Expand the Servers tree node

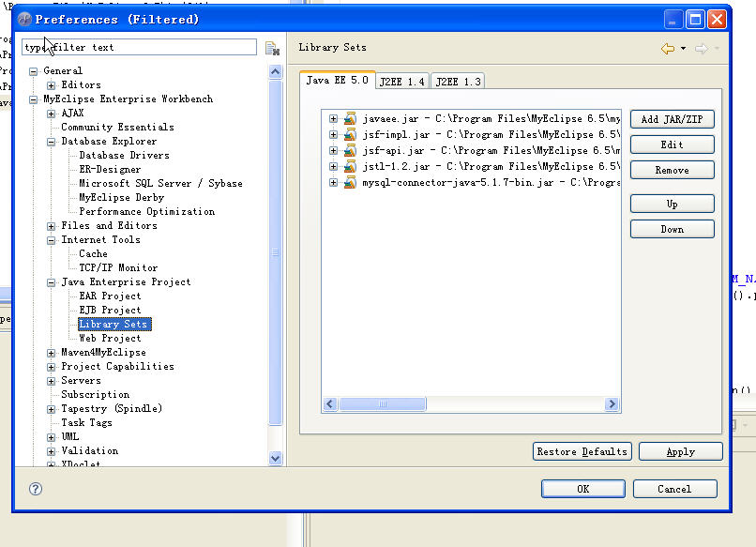click(51, 381)
